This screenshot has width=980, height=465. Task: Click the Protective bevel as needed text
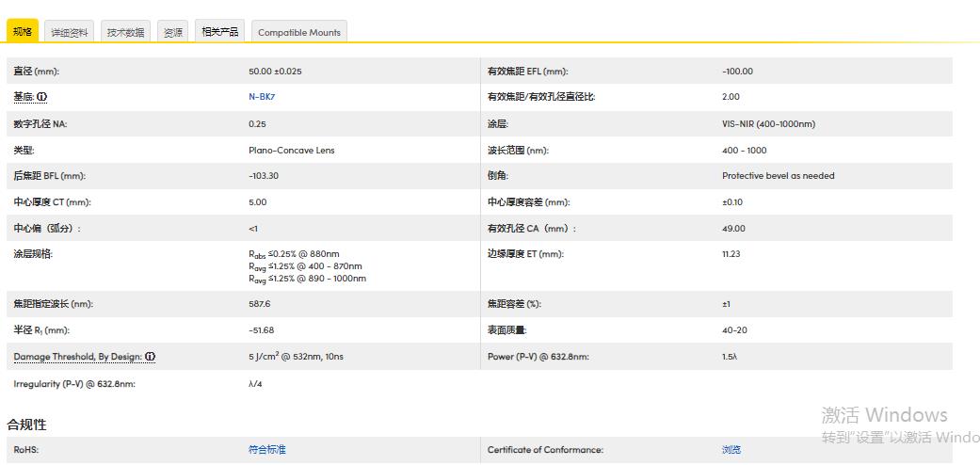(778, 176)
